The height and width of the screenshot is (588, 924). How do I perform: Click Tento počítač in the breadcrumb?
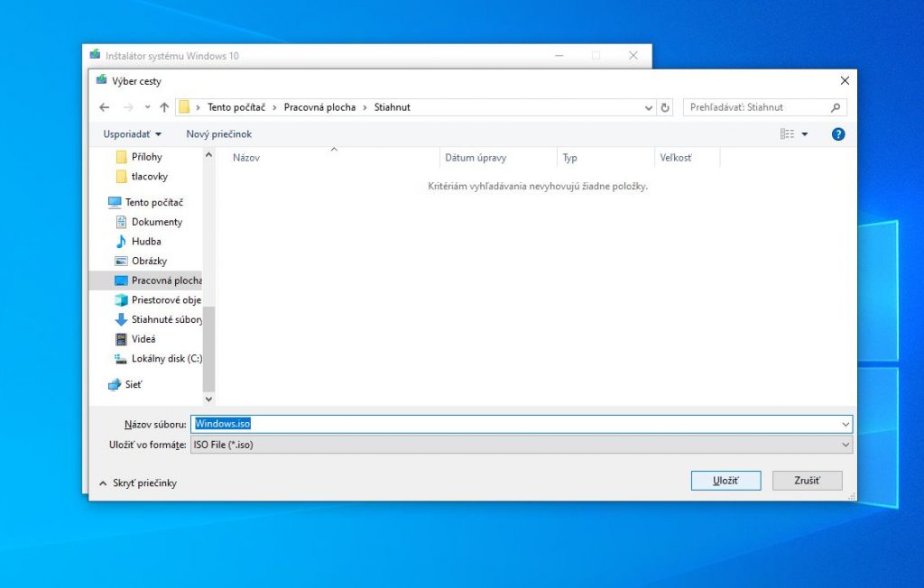(236, 107)
